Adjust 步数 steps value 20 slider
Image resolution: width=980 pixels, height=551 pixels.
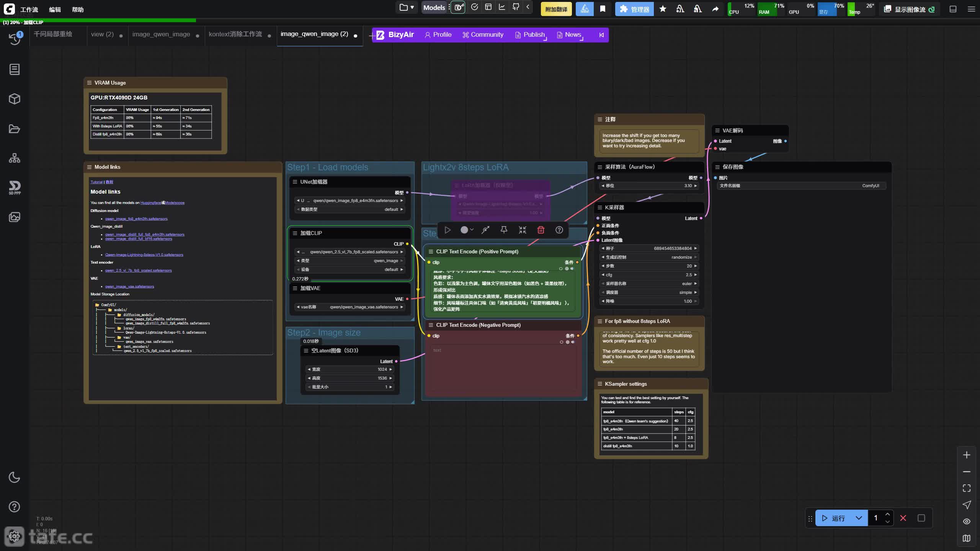(649, 266)
